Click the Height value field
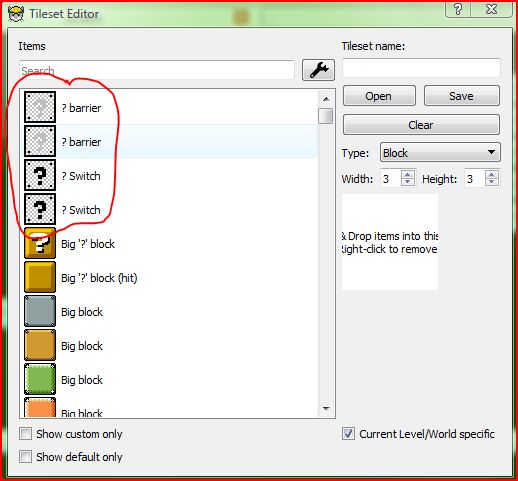The width and height of the screenshot is (518, 481). [475, 179]
